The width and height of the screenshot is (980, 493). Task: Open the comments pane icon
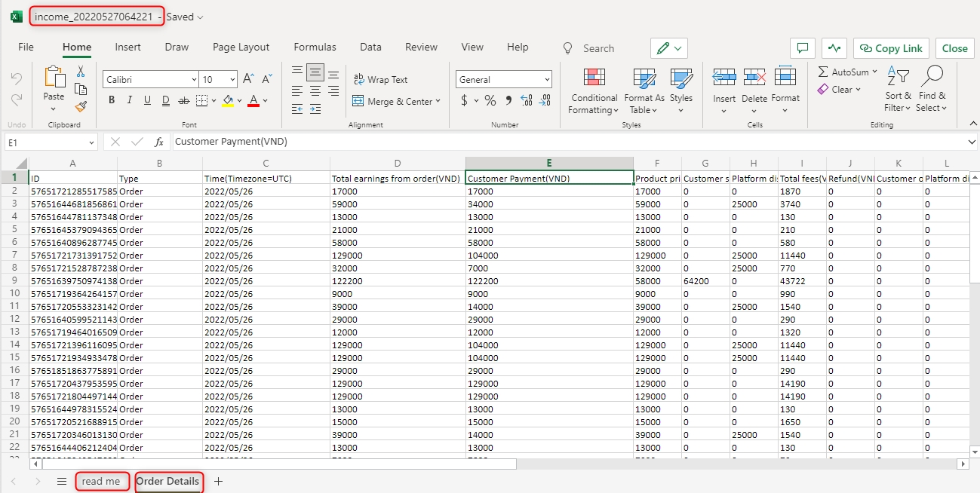[x=802, y=48]
